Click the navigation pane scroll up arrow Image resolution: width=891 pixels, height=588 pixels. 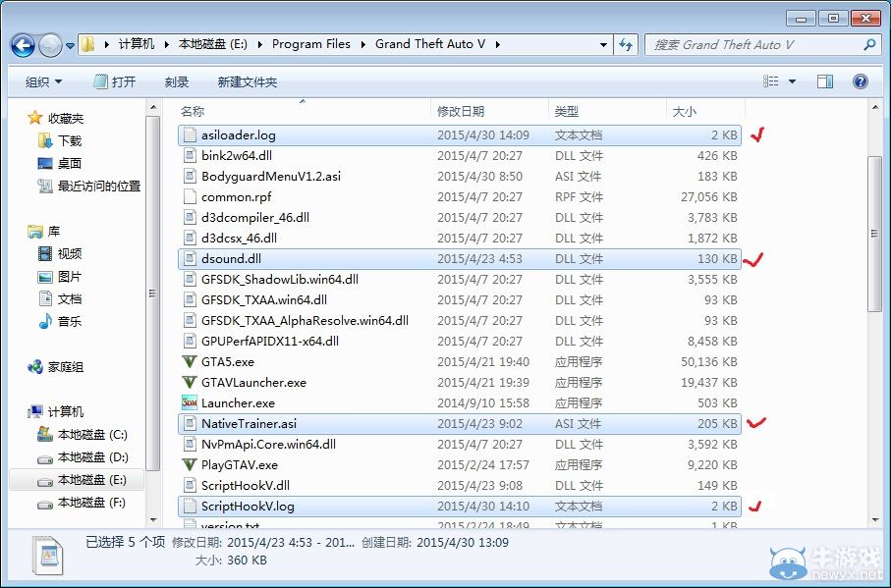point(153,107)
